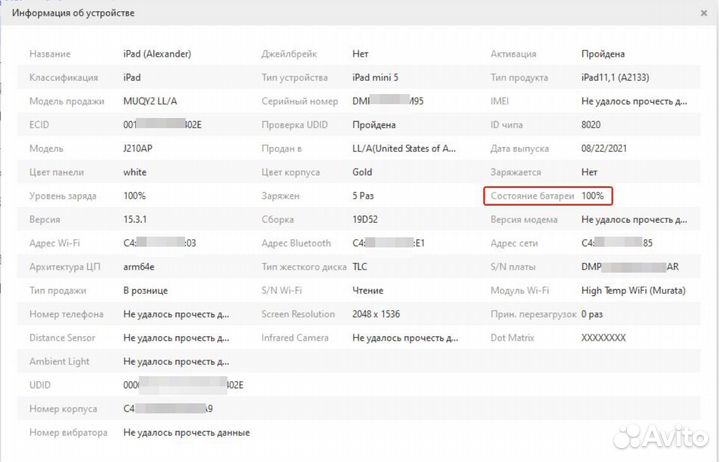Select the body color value 'Gold'

[362, 172]
